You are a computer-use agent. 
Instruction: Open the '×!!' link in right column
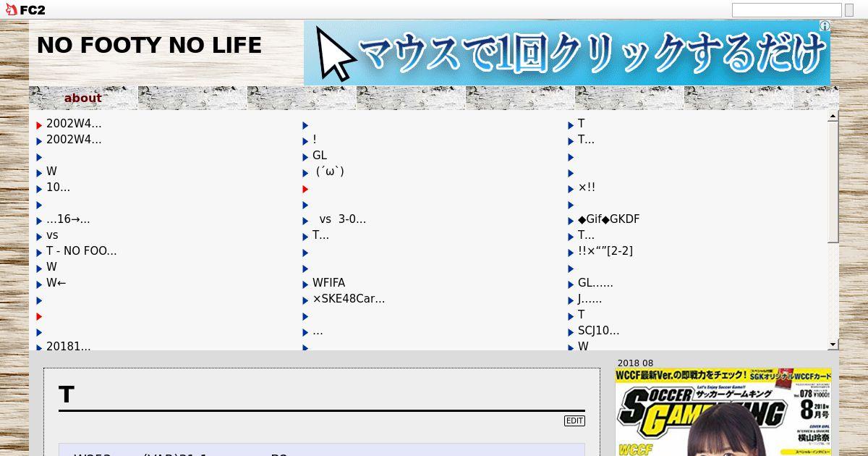coord(587,187)
